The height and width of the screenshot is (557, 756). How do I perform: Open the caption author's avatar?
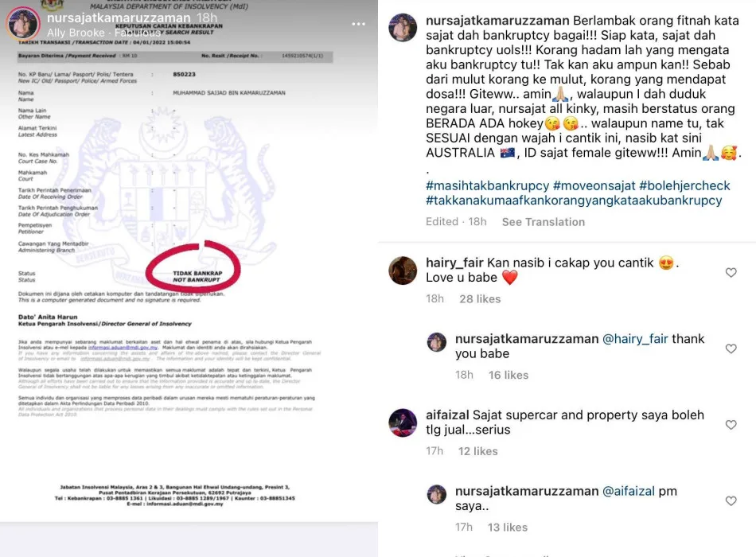click(x=403, y=28)
